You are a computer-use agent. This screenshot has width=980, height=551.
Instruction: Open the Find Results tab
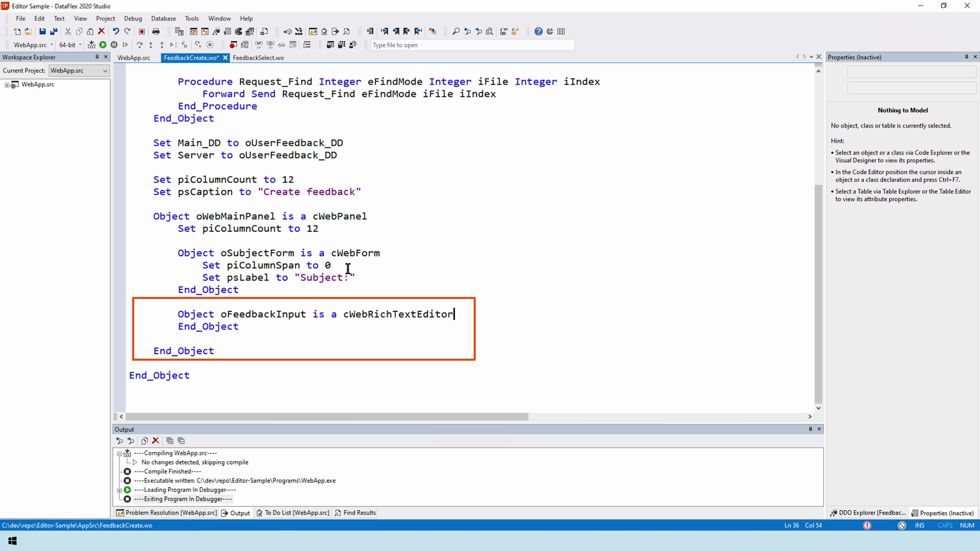pos(355,513)
